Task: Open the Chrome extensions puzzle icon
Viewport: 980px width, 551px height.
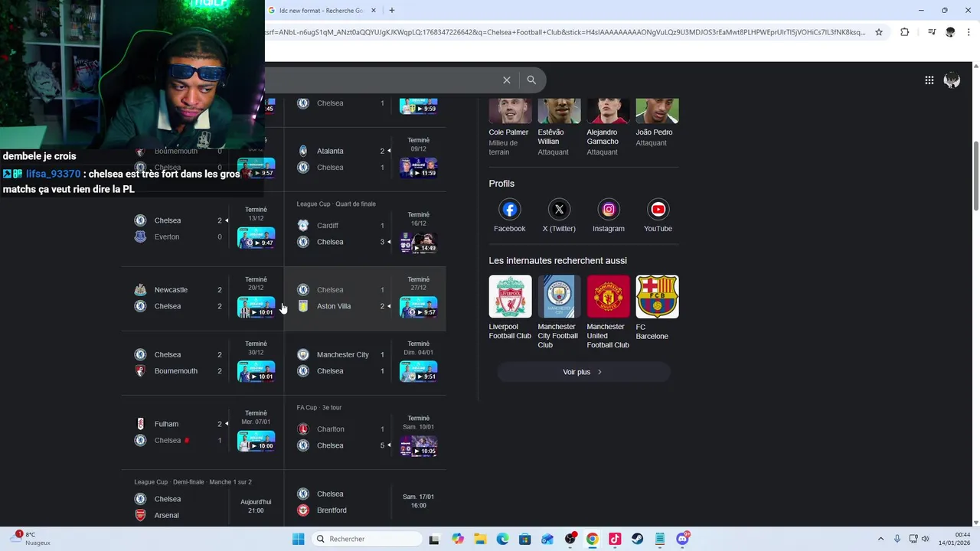Action: tap(904, 32)
